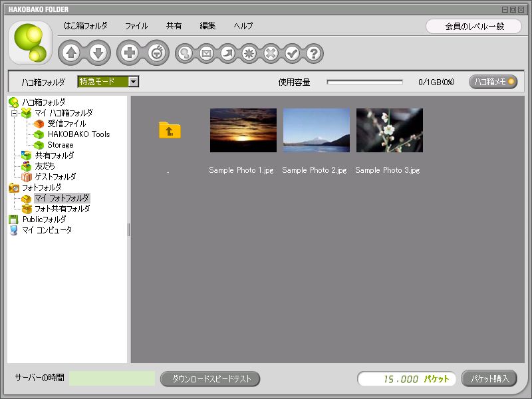Click the 15.000 パケット balance display
Screen dimensions: 532x399
point(406,378)
